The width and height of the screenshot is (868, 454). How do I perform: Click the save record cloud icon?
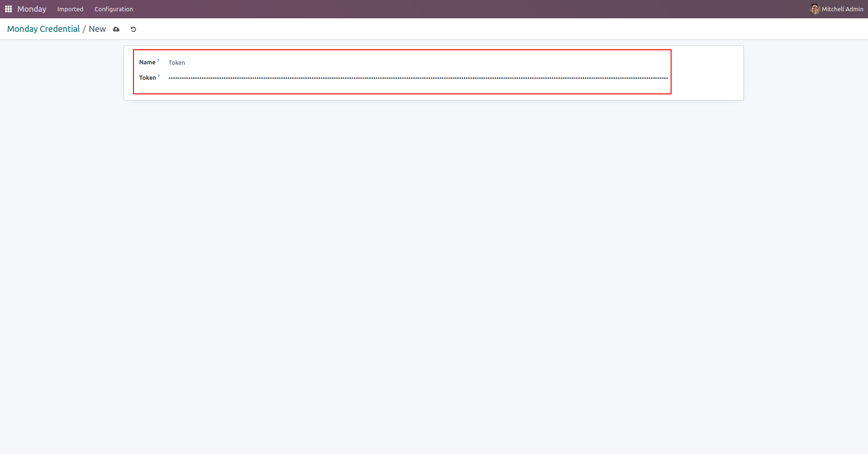tap(116, 29)
